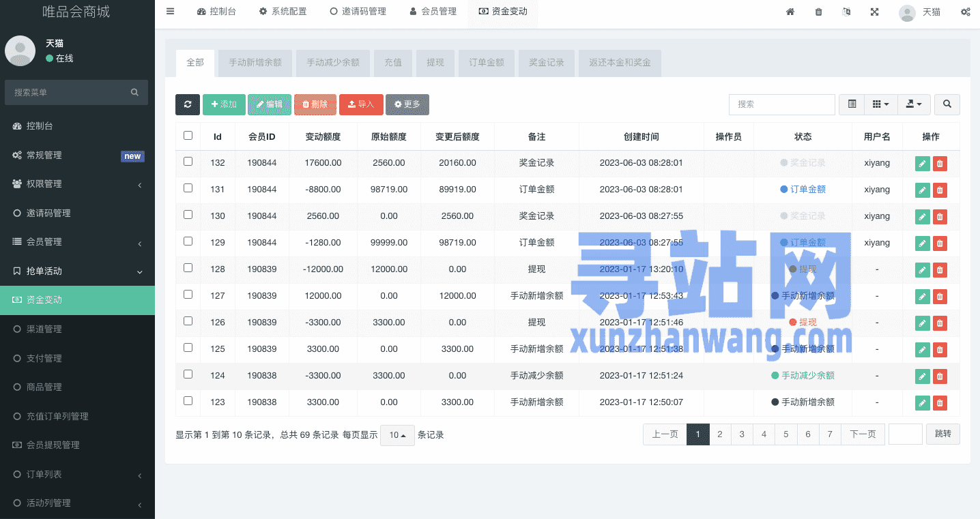Toggle fullscreen with the expand icon
The image size is (980, 519).
coord(874,12)
